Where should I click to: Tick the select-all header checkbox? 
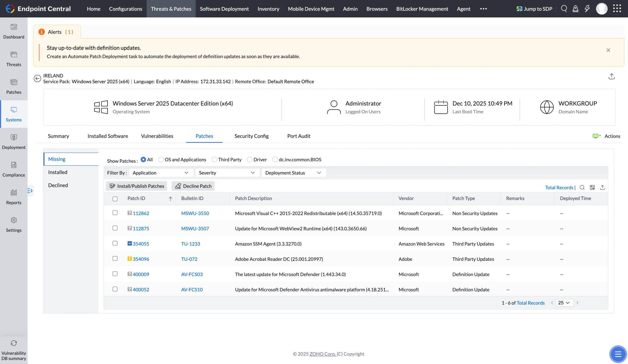coord(115,199)
